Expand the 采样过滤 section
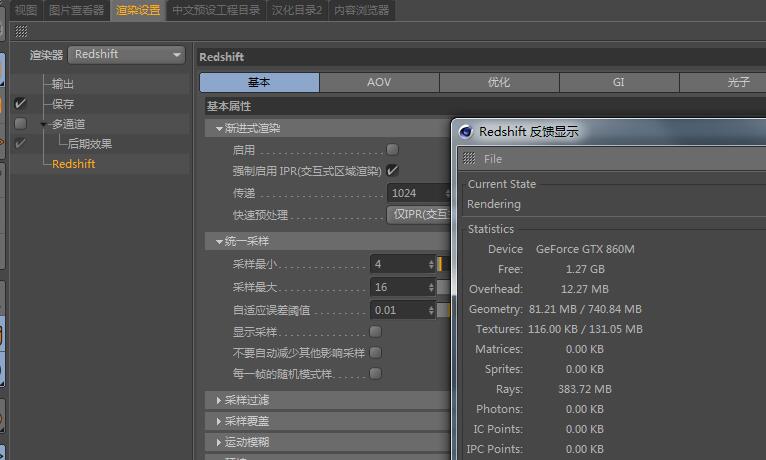The height and width of the screenshot is (460, 766). tap(219, 400)
